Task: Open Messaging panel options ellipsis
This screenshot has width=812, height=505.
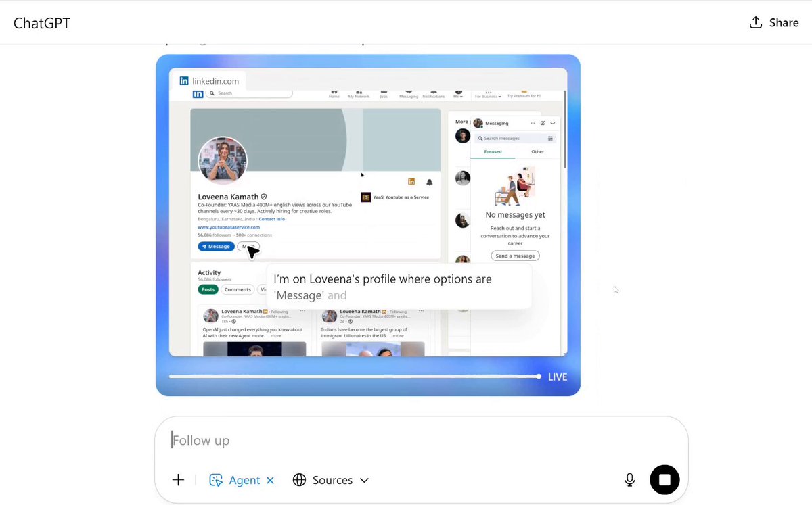Action: (533, 123)
